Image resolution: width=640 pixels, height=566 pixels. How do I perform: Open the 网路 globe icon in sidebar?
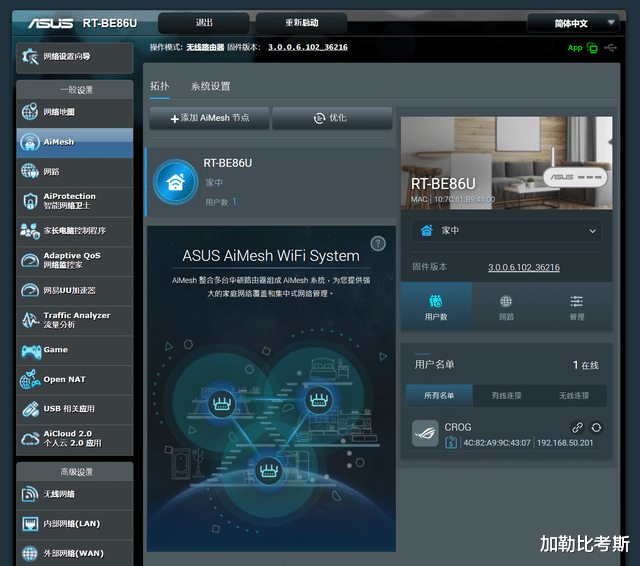click(x=30, y=171)
